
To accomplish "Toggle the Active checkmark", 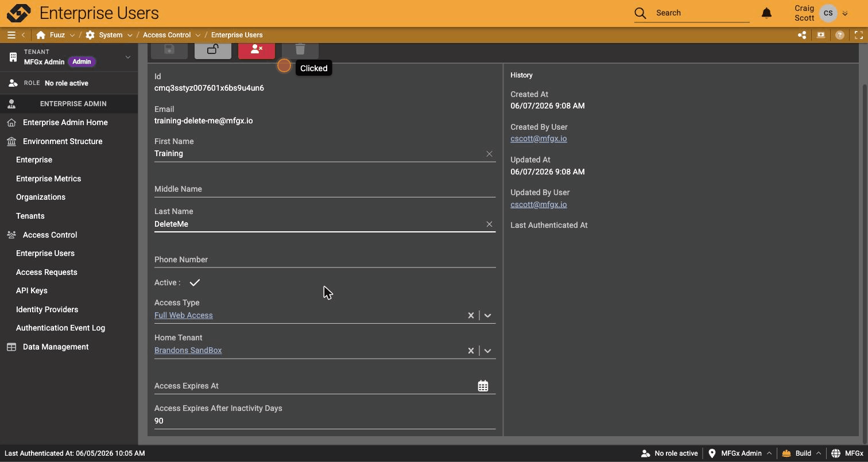I will click(195, 283).
